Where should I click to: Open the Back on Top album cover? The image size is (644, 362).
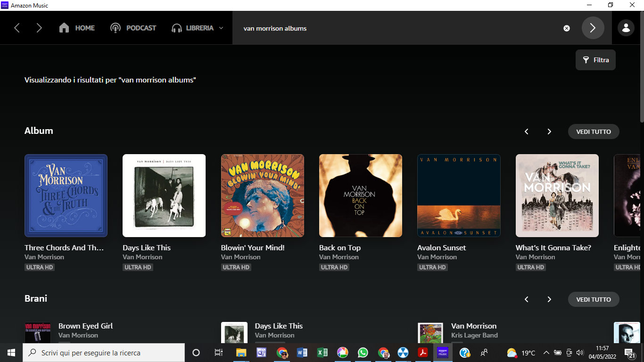click(361, 196)
